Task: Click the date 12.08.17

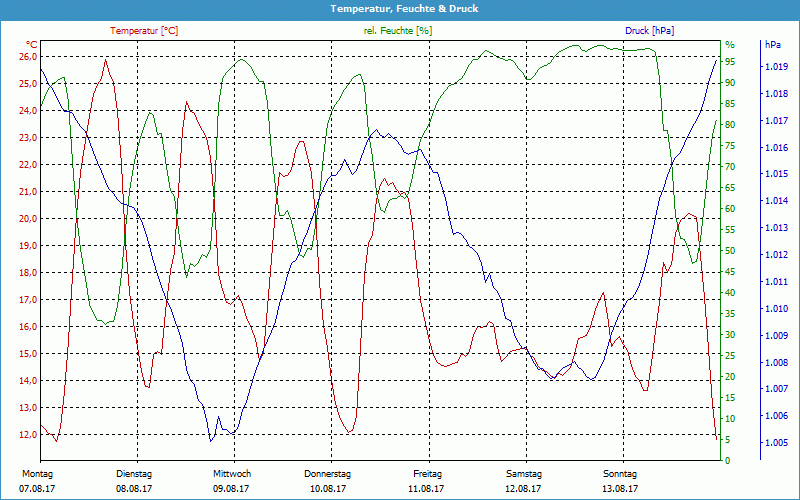Action: [x=523, y=489]
